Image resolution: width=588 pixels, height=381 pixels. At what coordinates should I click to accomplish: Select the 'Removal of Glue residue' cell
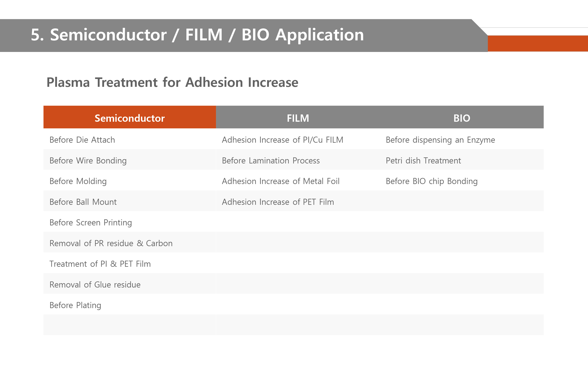(x=95, y=285)
